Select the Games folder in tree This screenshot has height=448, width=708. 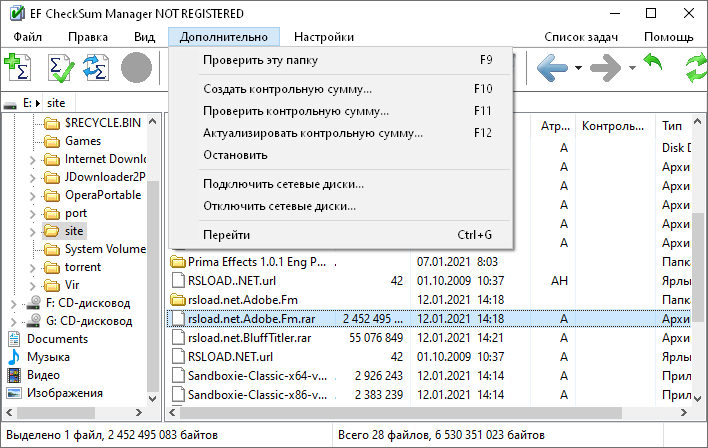(x=82, y=141)
